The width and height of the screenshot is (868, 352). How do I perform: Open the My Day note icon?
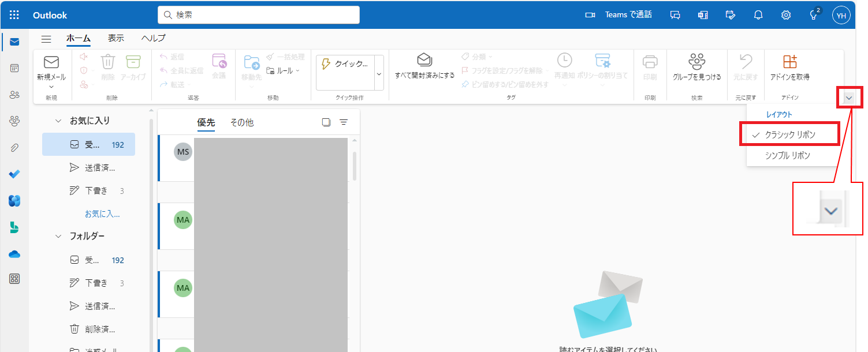coord(731,15)
